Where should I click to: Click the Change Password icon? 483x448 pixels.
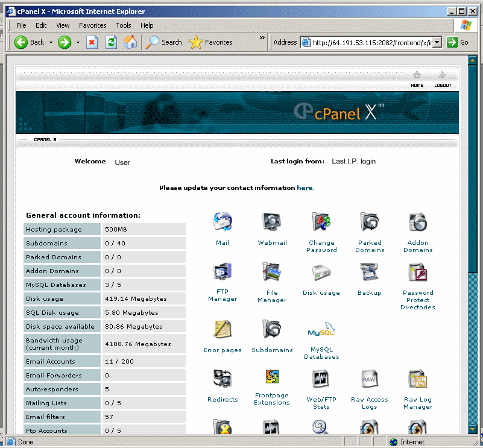tap(321, 222)
